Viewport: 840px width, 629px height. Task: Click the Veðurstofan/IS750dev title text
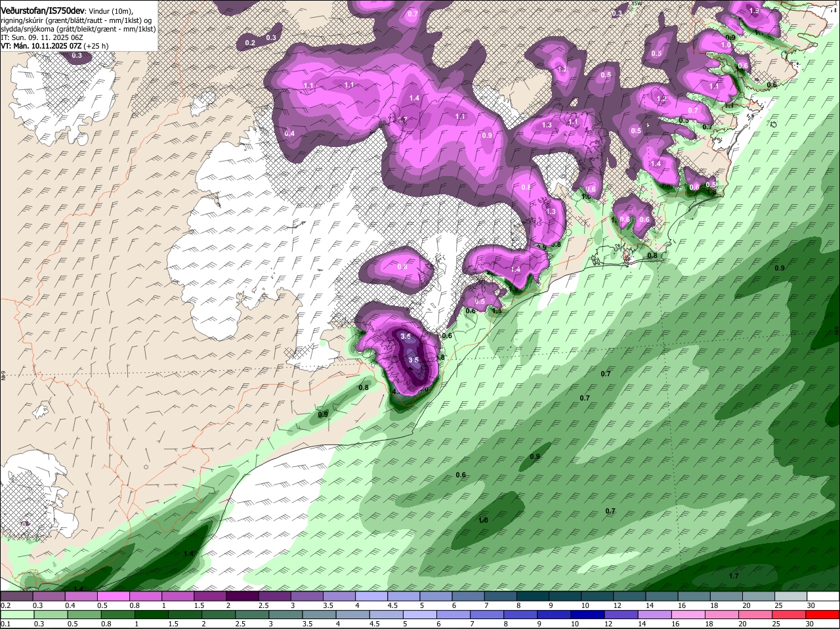(x=42, y=10)
